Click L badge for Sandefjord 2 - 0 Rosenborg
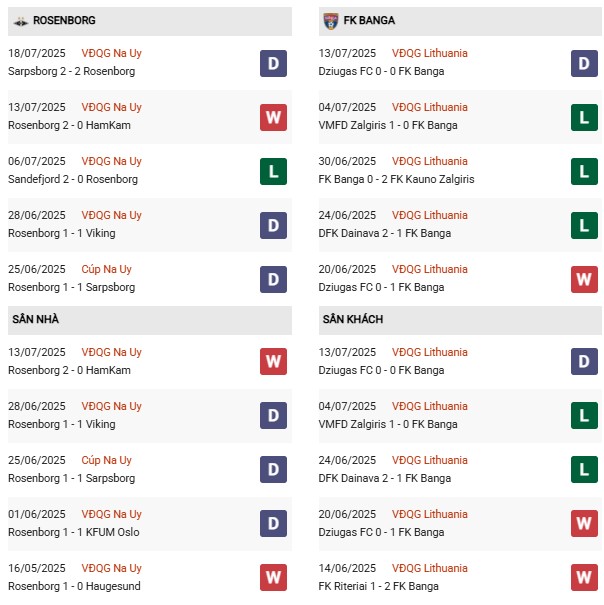 pyautogui.click(x=273, y=171)
